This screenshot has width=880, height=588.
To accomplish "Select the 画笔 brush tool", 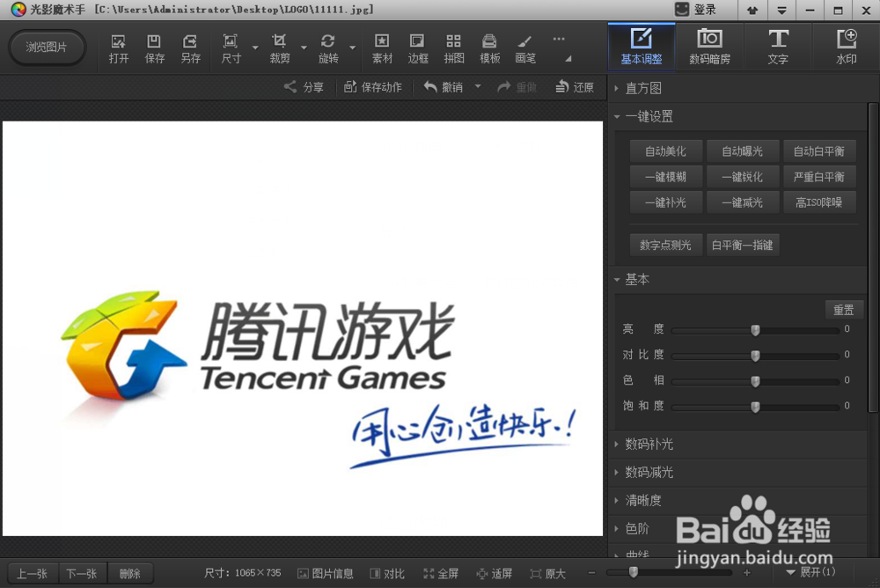I will click(525, 48).
